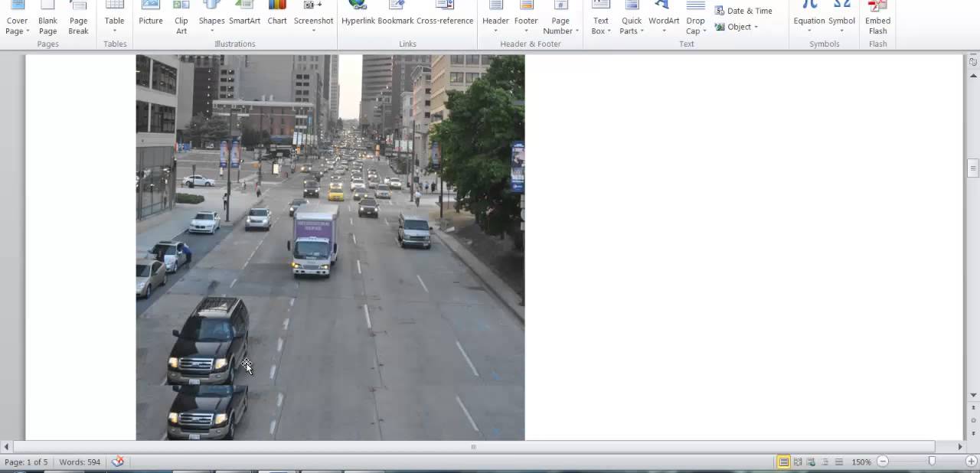Insert a Blank Page
Screen dimensions: 980x473
tap(47, 18)
